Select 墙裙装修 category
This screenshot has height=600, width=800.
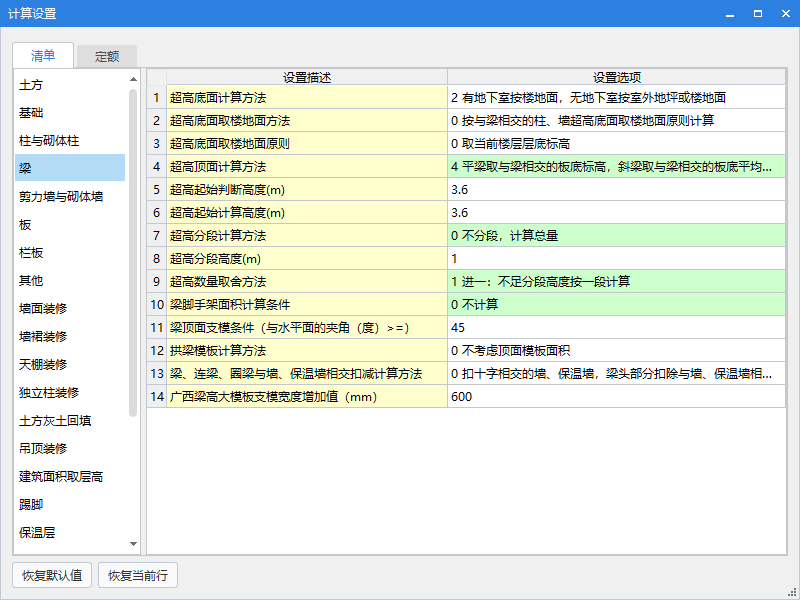pos(70,337)
